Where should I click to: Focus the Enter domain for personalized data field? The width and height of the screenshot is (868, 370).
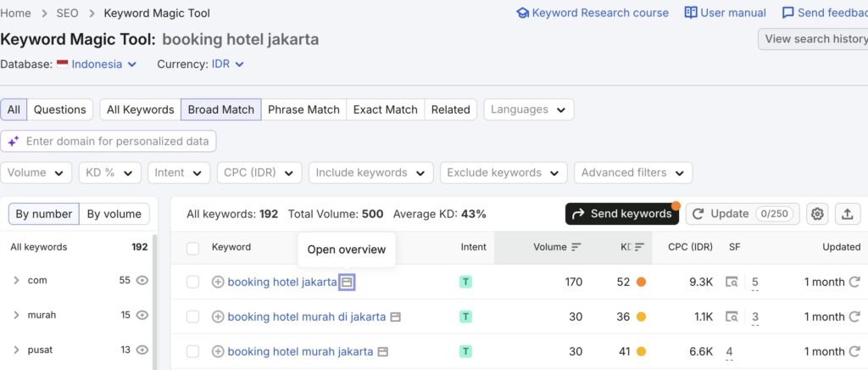tap(108, 141)
